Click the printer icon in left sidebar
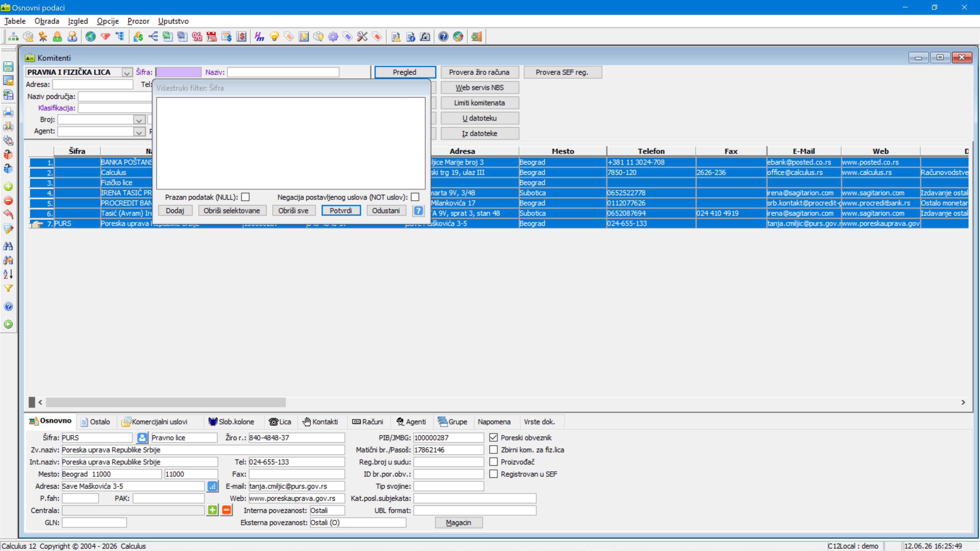This screenshot has width=980, height=551. coord(8,112)
